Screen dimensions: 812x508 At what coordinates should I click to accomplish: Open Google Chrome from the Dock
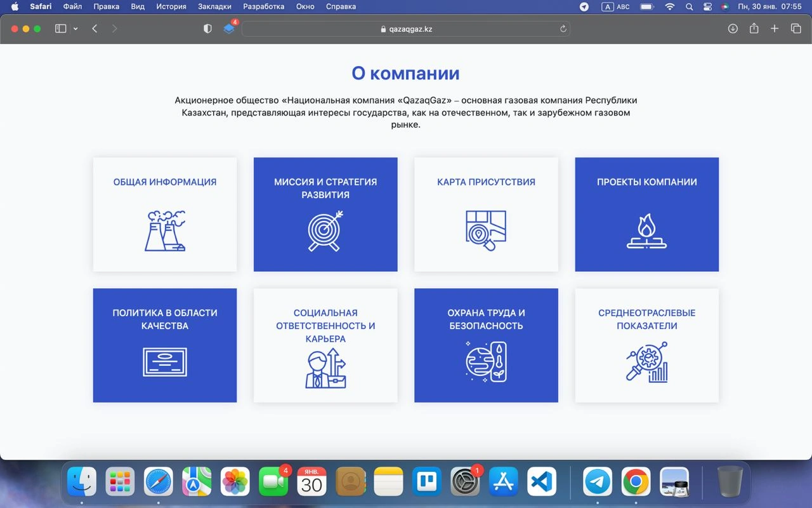coord(636,482)
